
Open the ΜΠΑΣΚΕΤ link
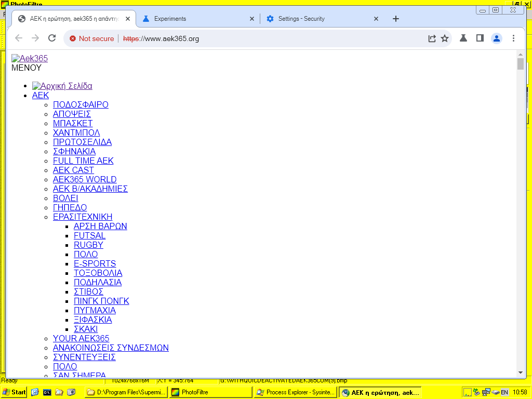(73, 123)
